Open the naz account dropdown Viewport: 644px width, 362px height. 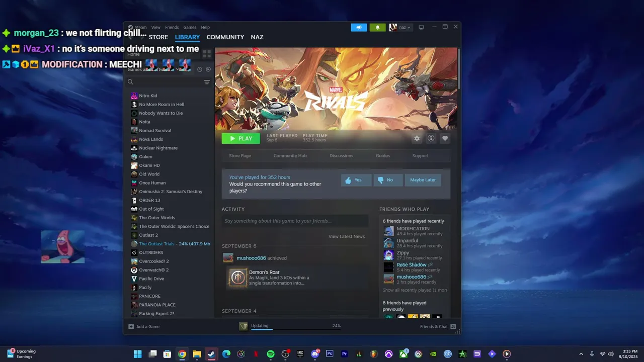coord(400,28)
